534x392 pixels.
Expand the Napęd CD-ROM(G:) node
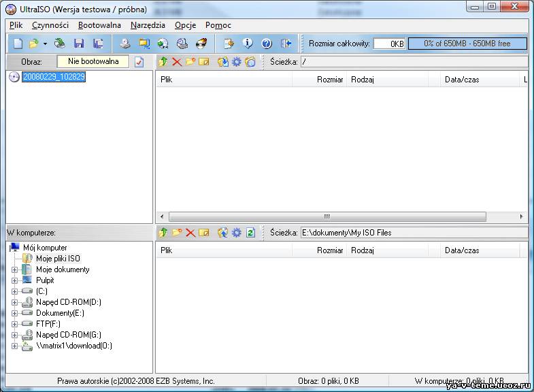point(14,335)
